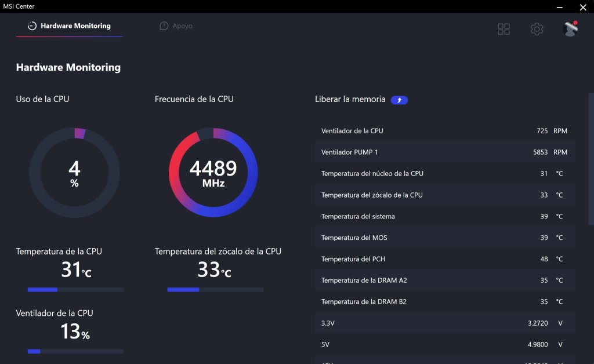This screenshot has width=594, height=364.
Task: Select the Temperatura de la DRAM B2 row
Action: pos(445,301)
